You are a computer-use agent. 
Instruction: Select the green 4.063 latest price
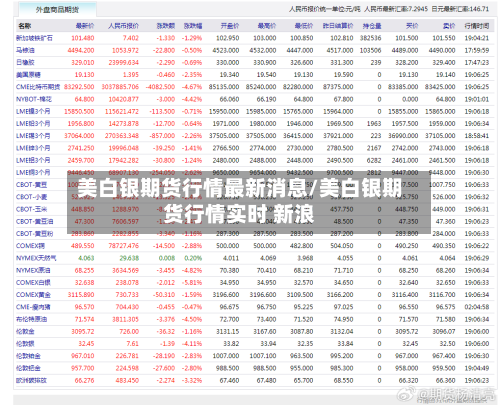coord(86,258)
